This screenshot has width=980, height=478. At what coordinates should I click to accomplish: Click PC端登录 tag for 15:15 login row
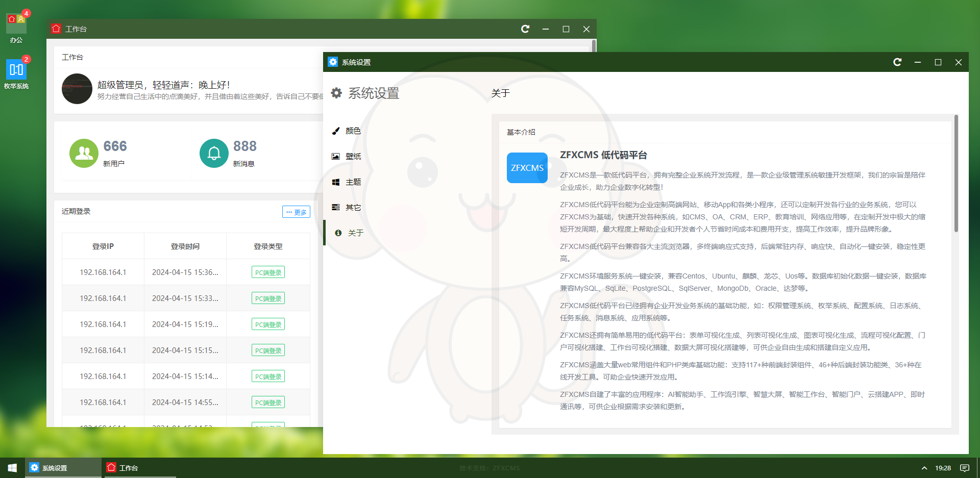[x=268, y=350]
